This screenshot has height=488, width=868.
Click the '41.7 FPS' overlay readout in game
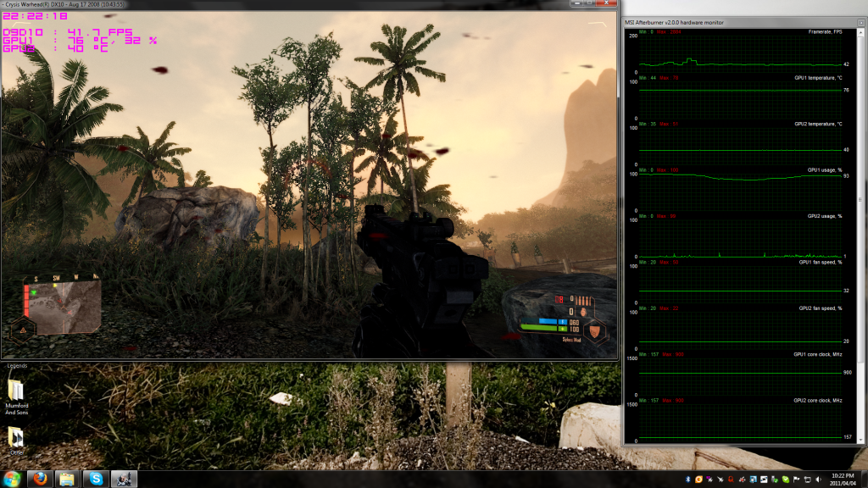click(x=100, y=32)
